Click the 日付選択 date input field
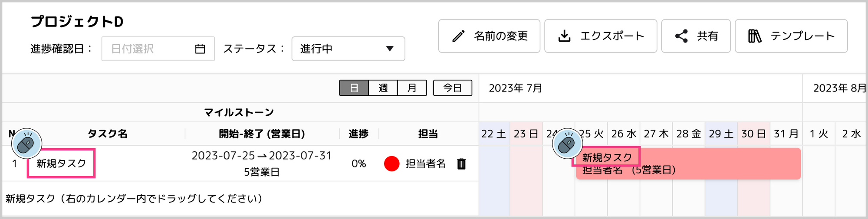868x219 pixels. 158,49
